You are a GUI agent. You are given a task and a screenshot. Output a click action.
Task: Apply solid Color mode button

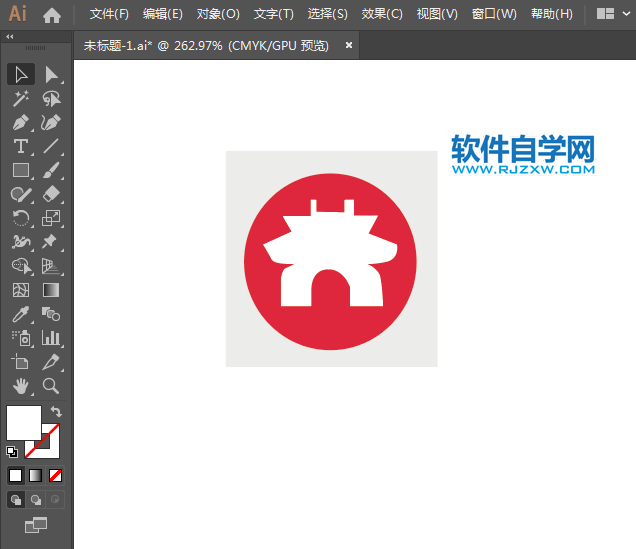15,475
